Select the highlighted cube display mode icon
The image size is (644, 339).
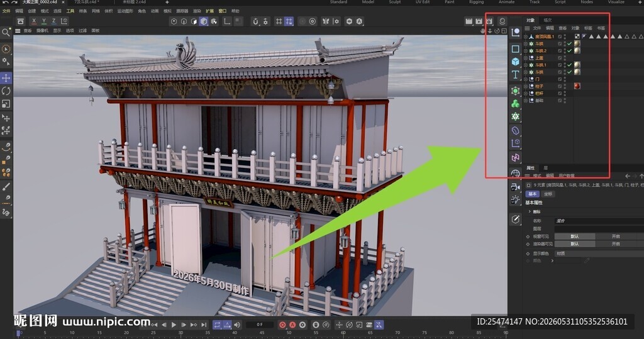click(x=204, y=21)
